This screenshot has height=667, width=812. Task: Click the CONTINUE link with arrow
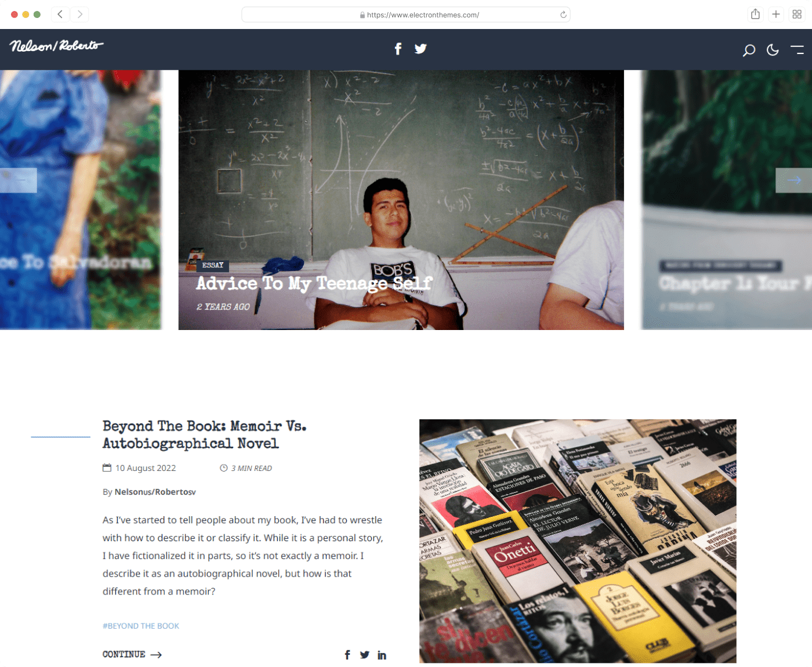click(x=132, y=654)
